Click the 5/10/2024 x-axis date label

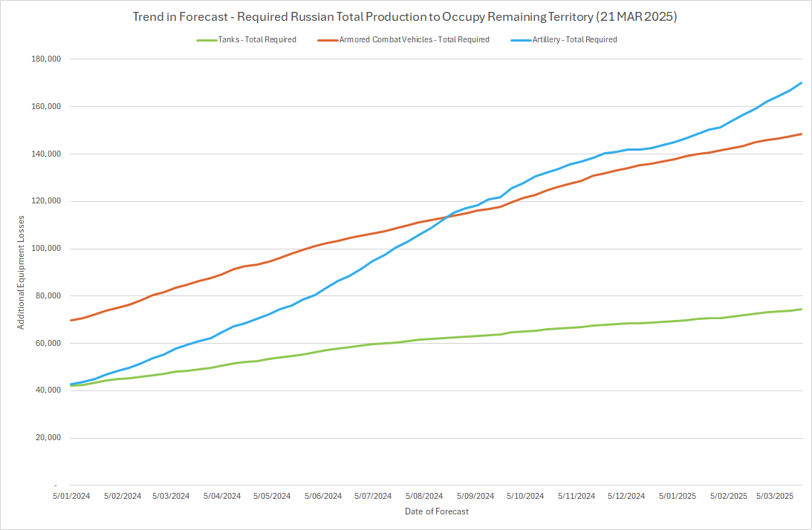pos(525,496)
